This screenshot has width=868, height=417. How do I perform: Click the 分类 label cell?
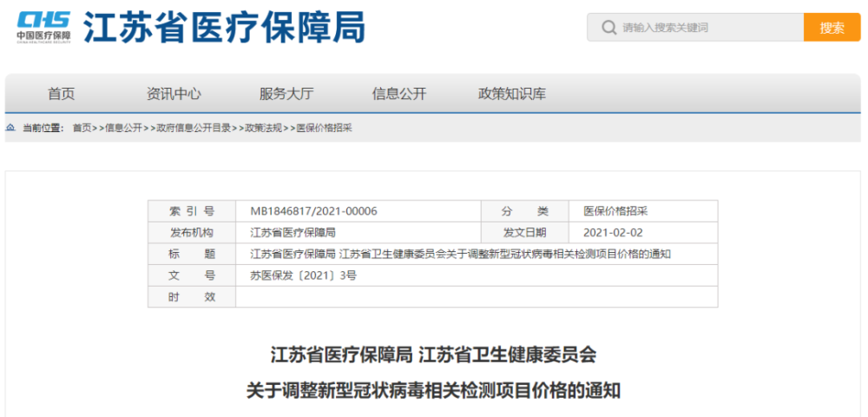coord(525,211)
